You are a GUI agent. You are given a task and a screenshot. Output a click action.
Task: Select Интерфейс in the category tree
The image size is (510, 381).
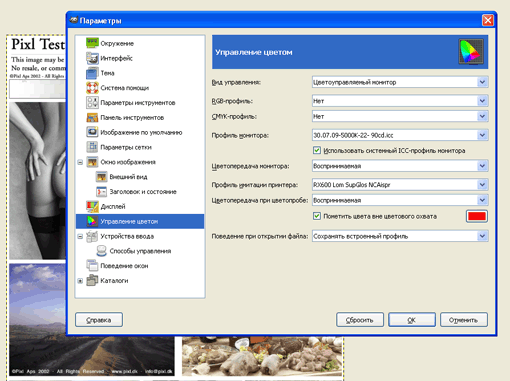[x=116, y=58]
